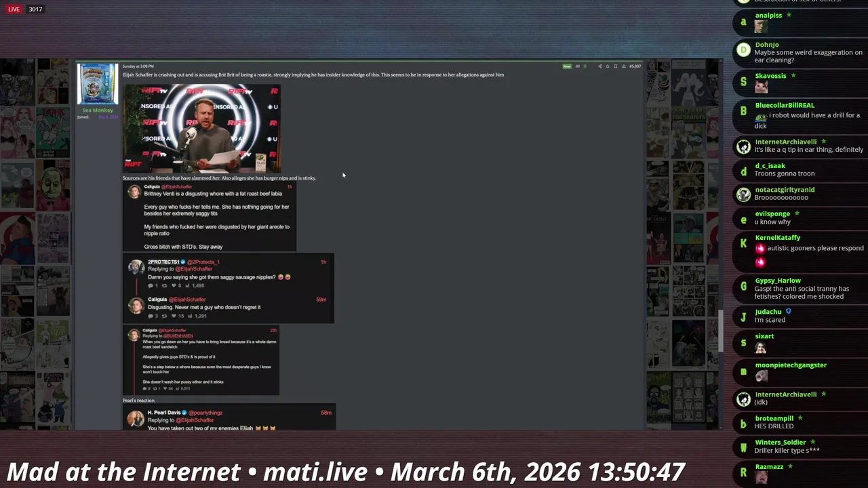Click the emote in moonpietechgangster's message
Image resolution: width=868 pixels, height=488 pixels.
(x=761, y=376)
